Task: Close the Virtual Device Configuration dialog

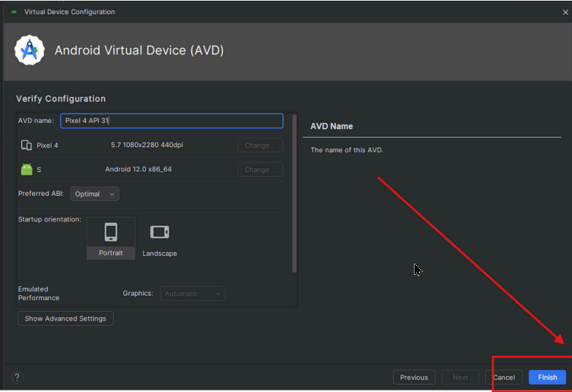Action: coord(565,12)
